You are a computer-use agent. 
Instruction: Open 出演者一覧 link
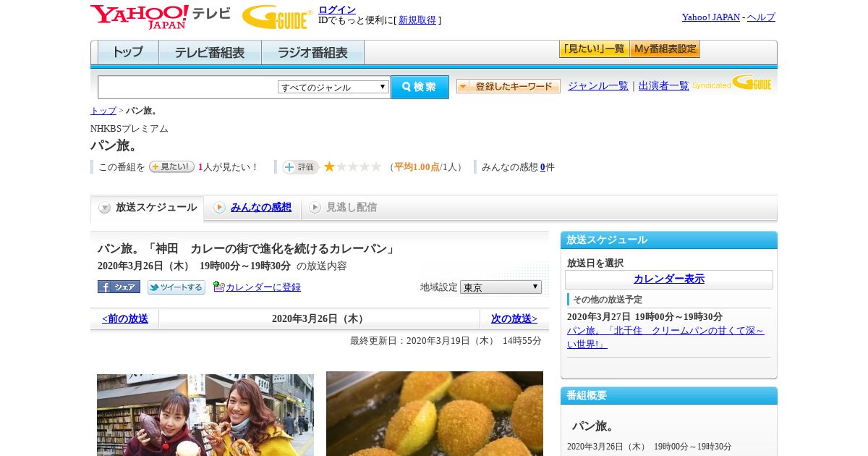664,85
